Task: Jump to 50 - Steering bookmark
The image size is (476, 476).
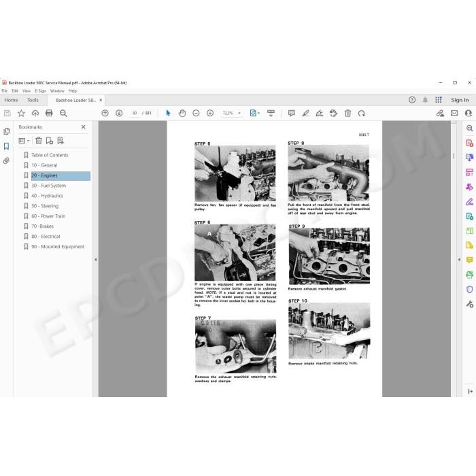Action: click(x=45, y=206)
